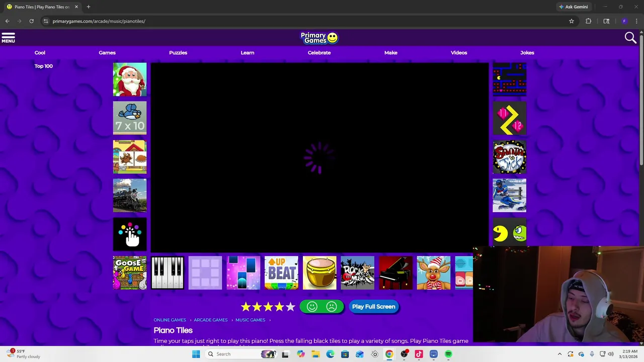
Task: Open the PrimaryGames hamburger menu
Action: coord(8,38)
